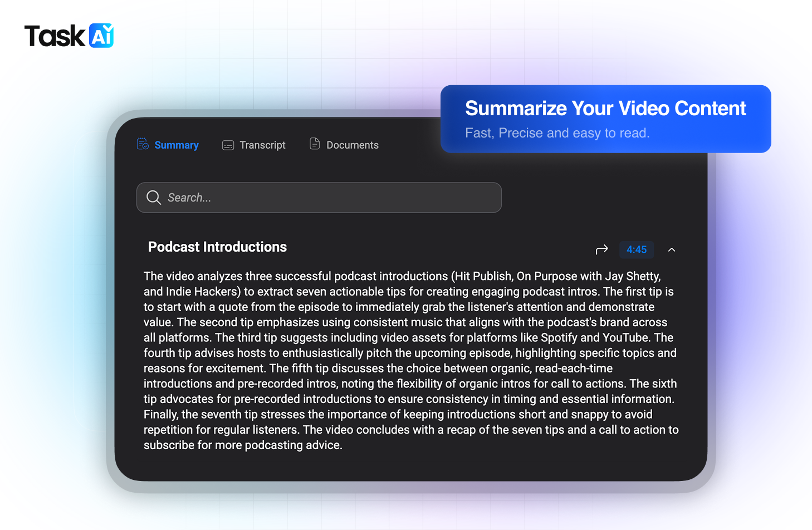
Task: Click the Summarize Your Video Content banner heading
Action: click(605, 109)
